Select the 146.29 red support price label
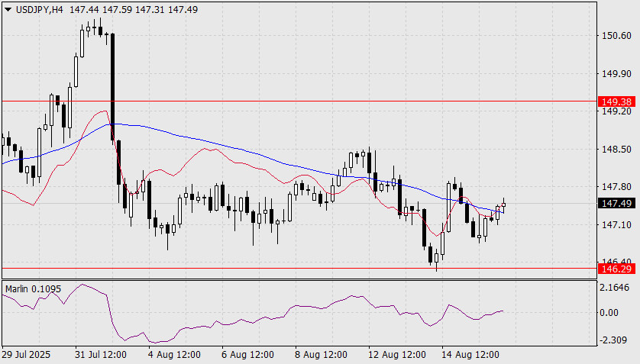The height and width of the screenshot is (364, 640). pos(616,269)
